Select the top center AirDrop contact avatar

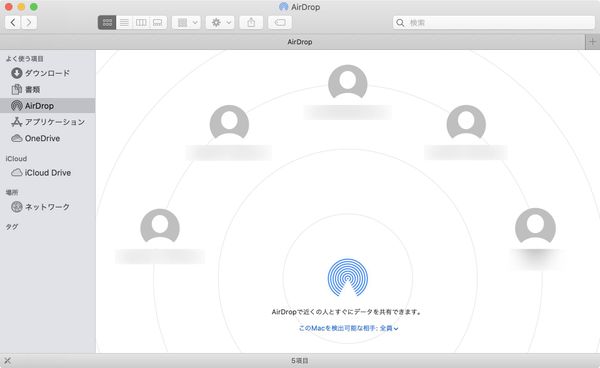tap(347, 82)
